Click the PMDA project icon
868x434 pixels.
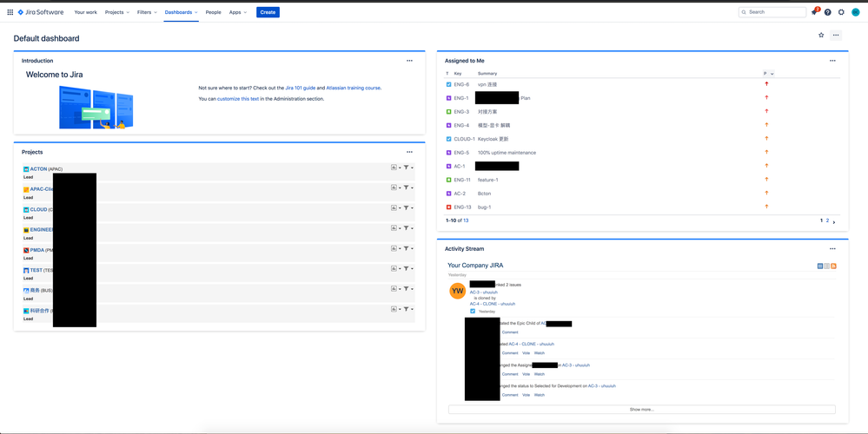tap(26, 251)
